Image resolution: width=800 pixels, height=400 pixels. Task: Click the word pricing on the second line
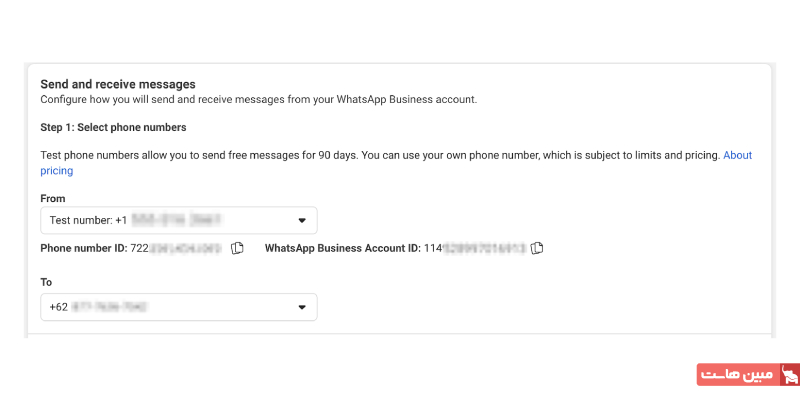[56, 171]
